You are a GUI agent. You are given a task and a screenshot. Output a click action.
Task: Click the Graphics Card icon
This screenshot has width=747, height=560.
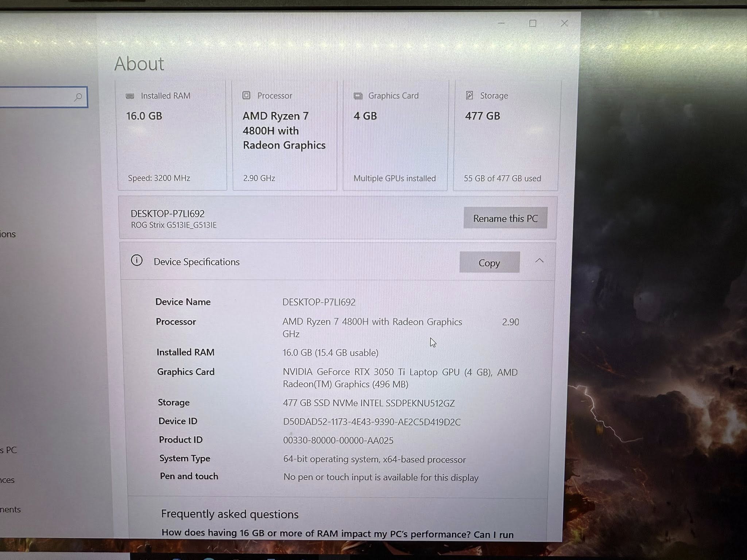tap(358, 96)
